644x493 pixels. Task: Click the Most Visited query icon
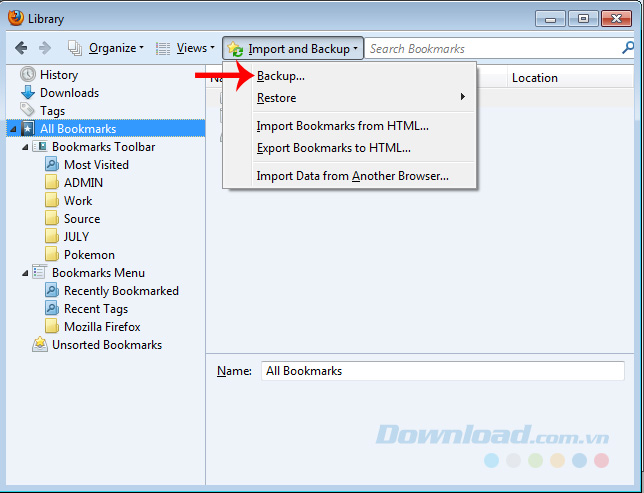[52, 164]
